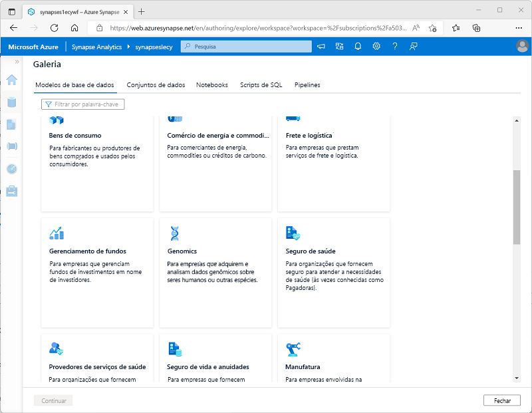Select the Genomics card title
The width and height of the screenshot is (532, 413).
click(182, 251)
